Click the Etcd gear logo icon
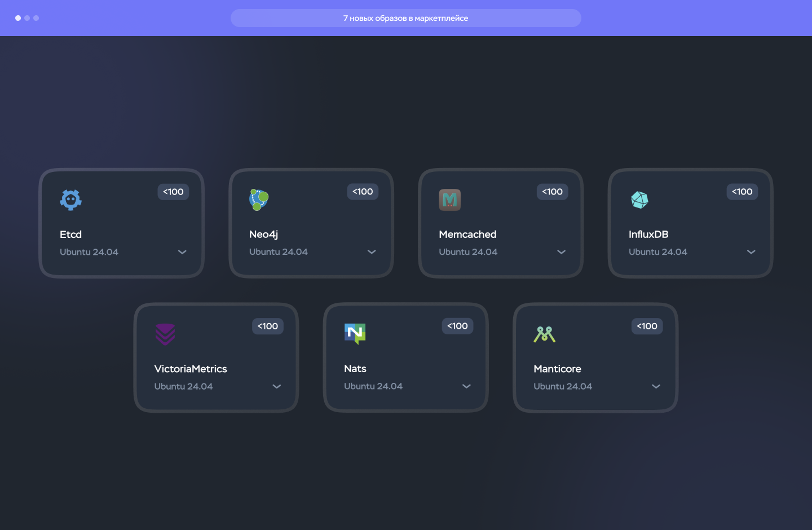 (x=70, y=200)
